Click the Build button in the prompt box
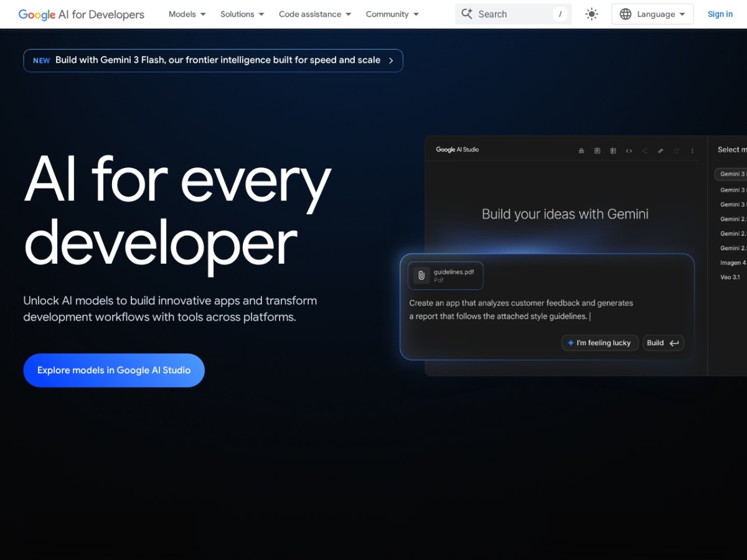This screenshot has height=560, width=747. coord(664,343)
